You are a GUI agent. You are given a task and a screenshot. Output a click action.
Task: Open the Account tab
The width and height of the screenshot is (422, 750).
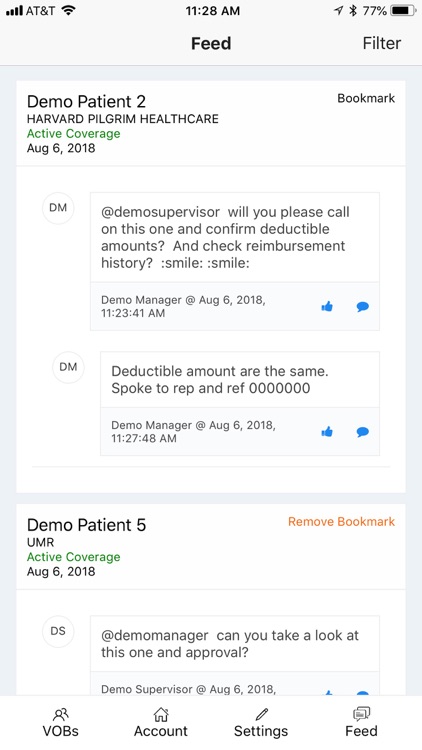tap(161, 723)
